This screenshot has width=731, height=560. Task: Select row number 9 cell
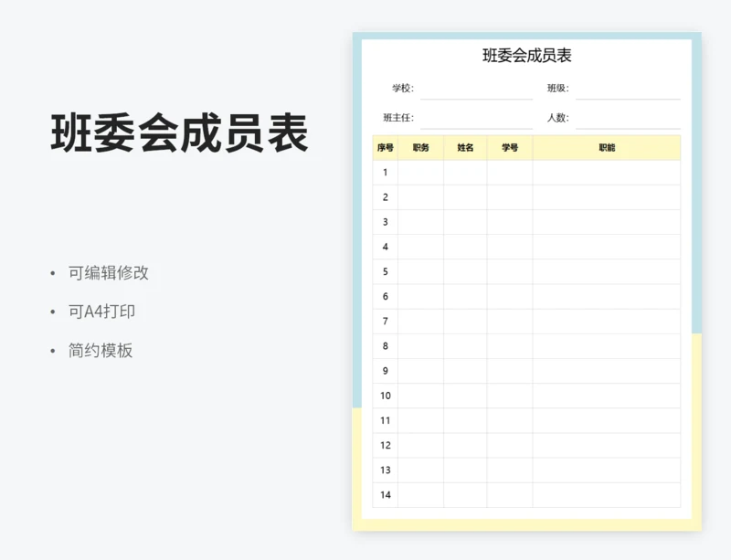tap(385, 371)
